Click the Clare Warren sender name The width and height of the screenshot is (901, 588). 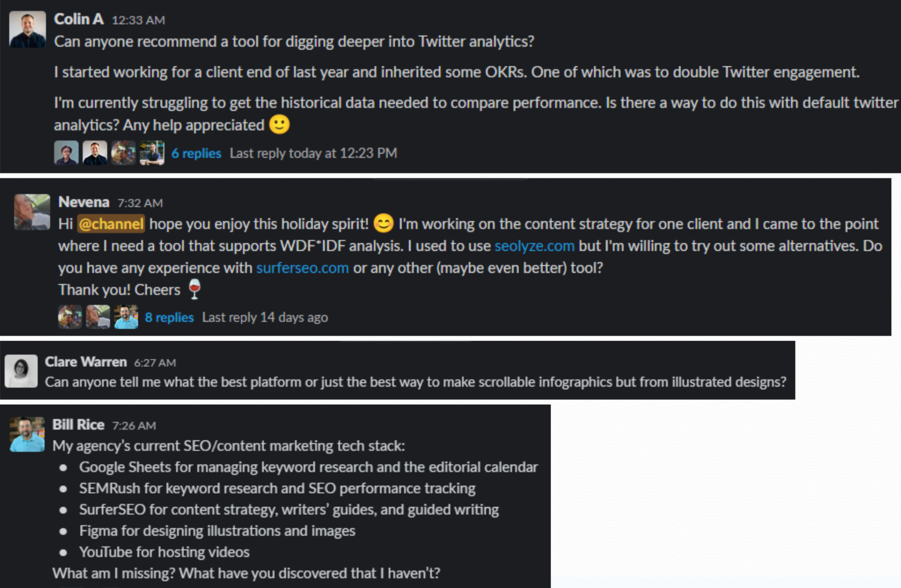86,362
